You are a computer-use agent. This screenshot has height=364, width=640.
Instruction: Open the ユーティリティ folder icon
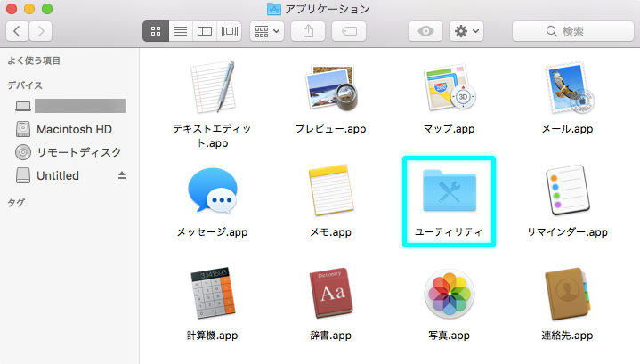point(450,190)
